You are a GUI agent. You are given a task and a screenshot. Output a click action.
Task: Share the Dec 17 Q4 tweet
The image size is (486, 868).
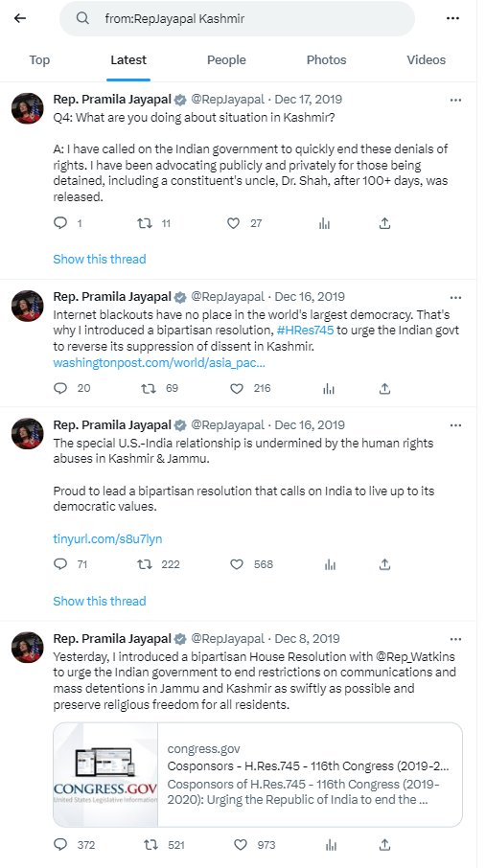(x=384, y=223)
